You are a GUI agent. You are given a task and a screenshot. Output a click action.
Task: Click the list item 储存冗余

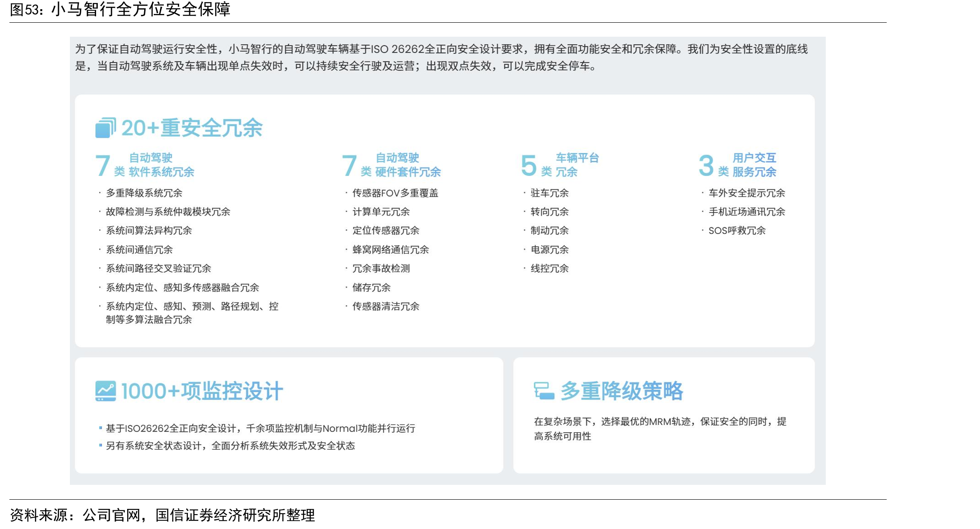(371, 288)
